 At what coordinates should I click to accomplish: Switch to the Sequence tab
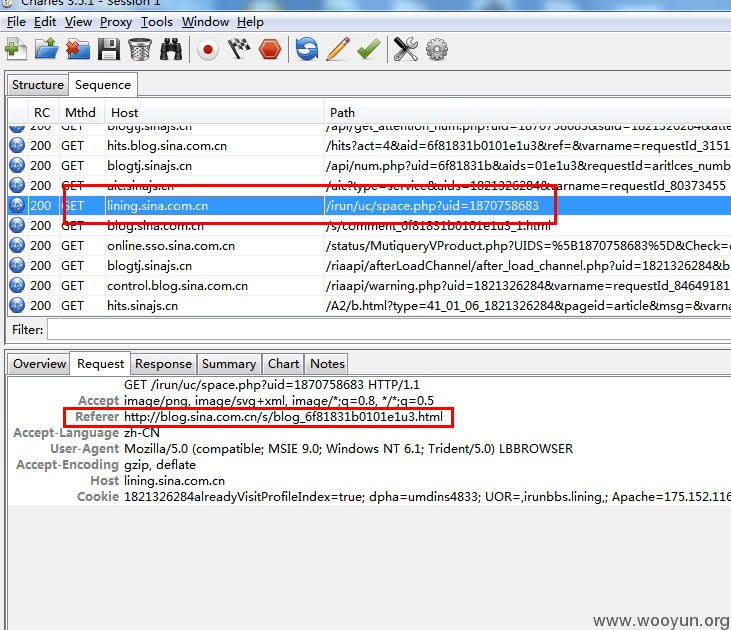tap(103, 85)
